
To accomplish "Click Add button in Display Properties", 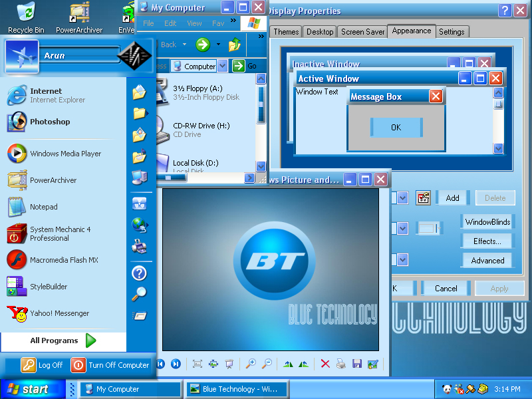I will [x=452, y=198].
